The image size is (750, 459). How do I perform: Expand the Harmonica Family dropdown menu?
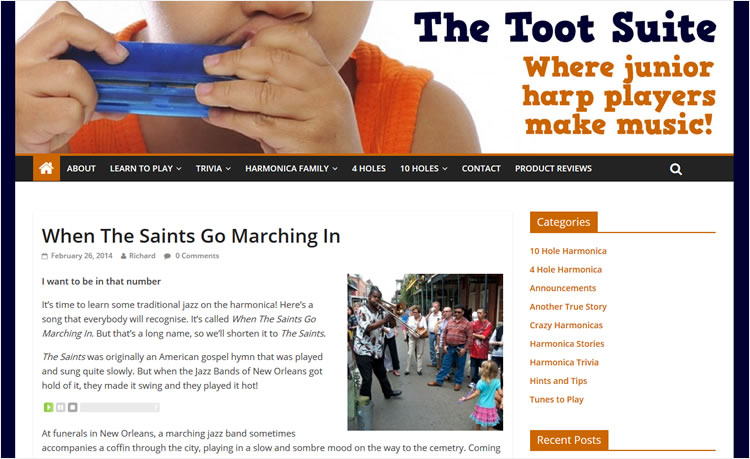click(x=291, y=168)
